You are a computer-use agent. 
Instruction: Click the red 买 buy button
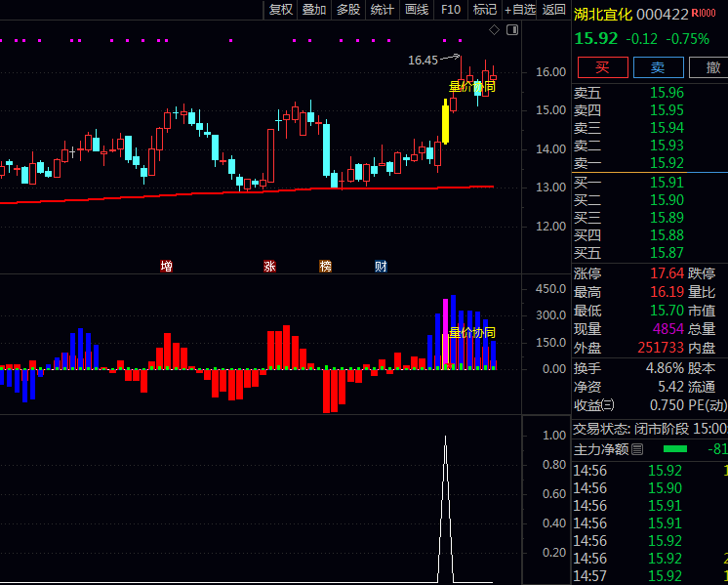point(603,67)
